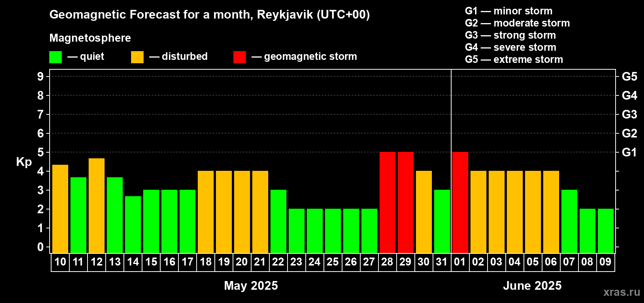The width and height of the screenshot is (644, 303).
Task: Click the orange disturbed legend swatch
Action: [138, 57]
